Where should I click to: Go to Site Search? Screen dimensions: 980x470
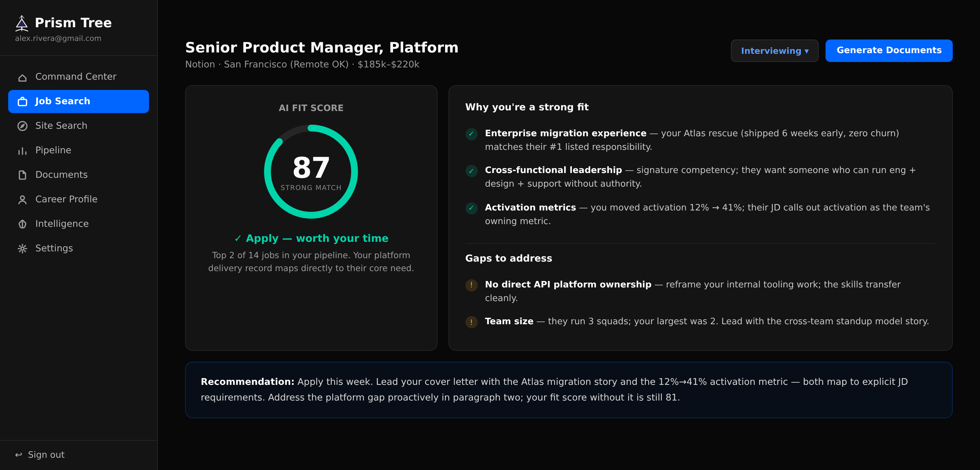(78, 126)
